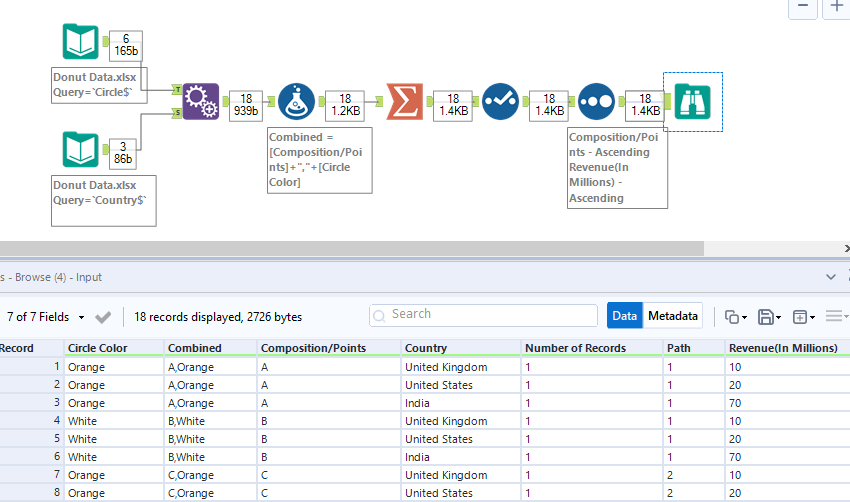Switch to the Metadata view
850x502 pixels.
[672, 316]
